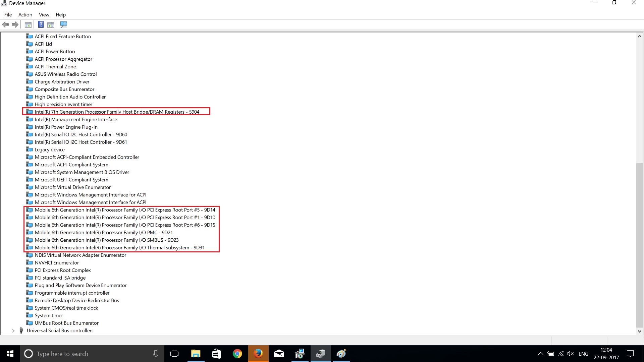Open the File menu
The height and width of the screenshot is (362, 644).
point(8,15)
